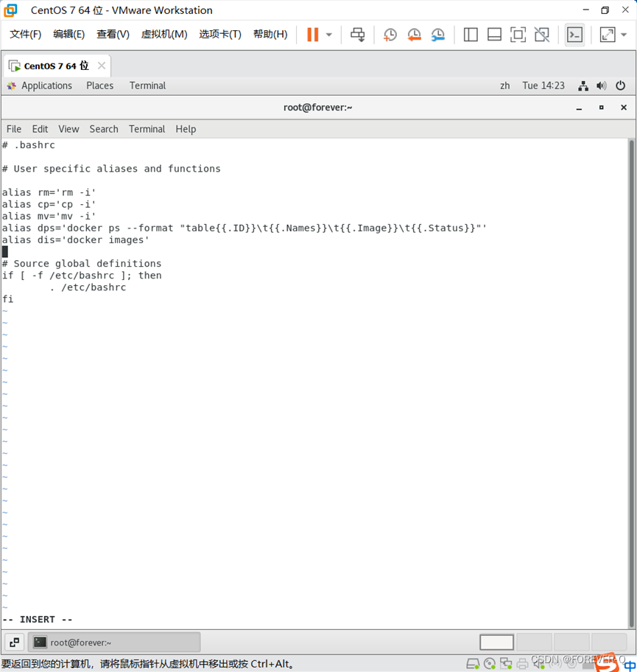Screen dimensions: 637x672
Task: Show or hide the library sidebar
Action: (471, 35)
